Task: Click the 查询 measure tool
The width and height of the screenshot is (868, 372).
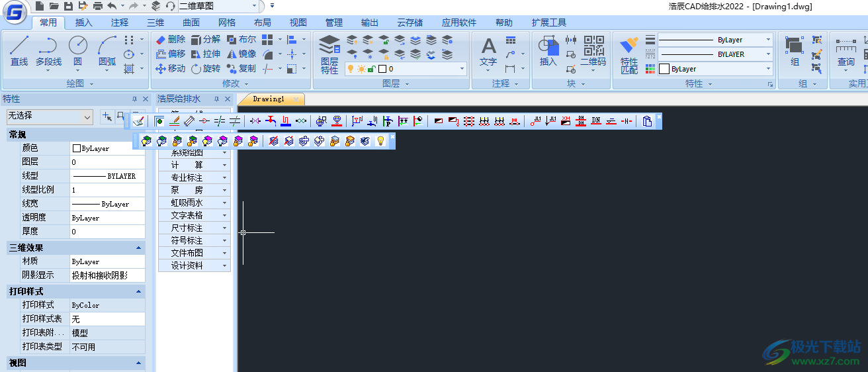Action: pos(846,52)
